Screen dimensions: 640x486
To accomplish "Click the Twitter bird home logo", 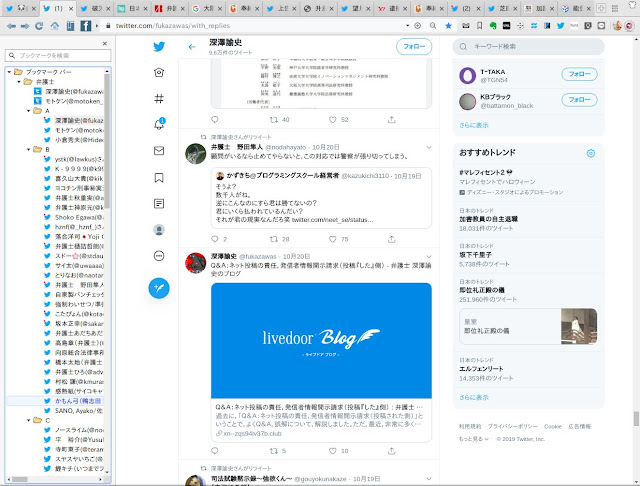I will tap(159, 47).
